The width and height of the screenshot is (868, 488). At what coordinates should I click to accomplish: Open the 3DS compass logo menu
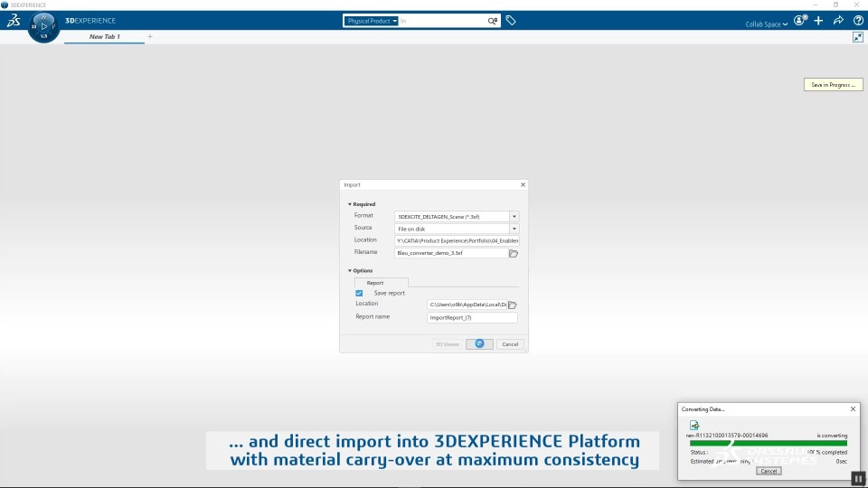(x=14, y=21)
